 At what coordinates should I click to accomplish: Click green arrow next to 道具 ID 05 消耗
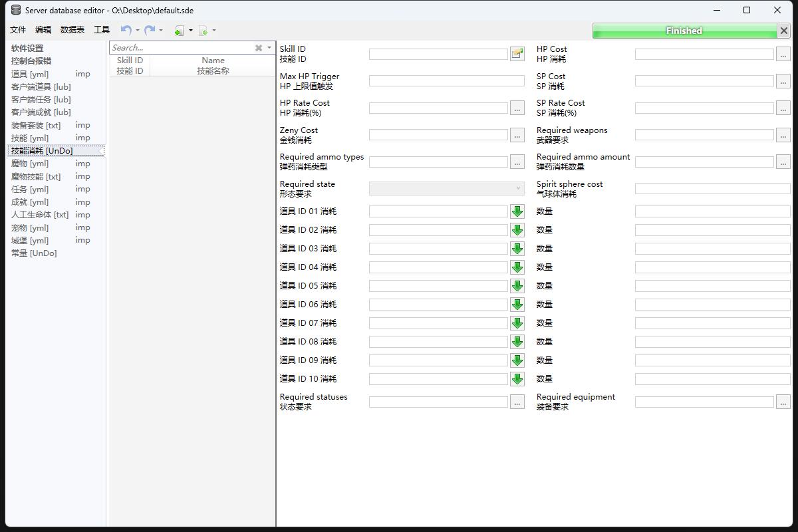click(x=517, y=286)
